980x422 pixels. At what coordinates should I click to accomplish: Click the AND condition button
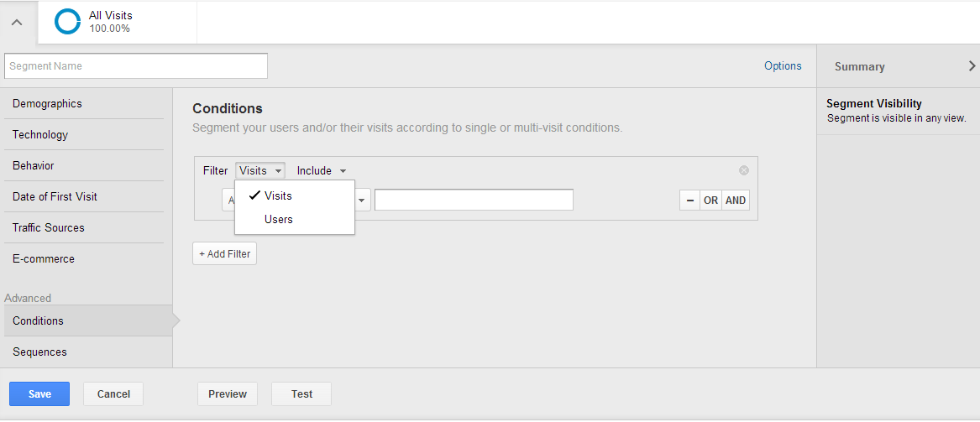736,201
